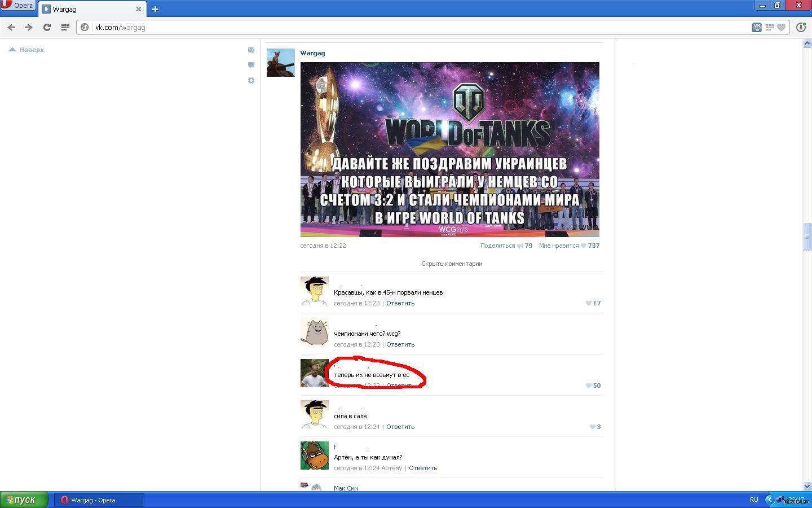Open the Wargag community name link
This screenshot has width=812, height=508.
tap(312, 53)
